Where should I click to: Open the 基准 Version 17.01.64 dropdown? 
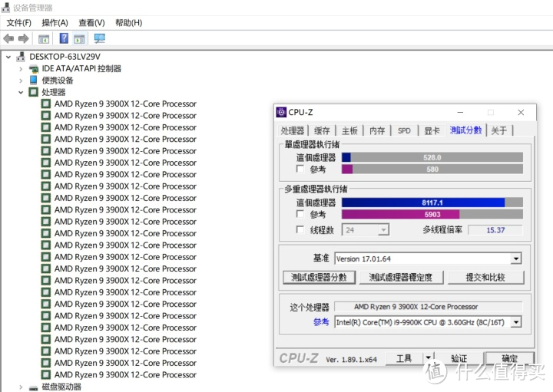pos(516,259)
